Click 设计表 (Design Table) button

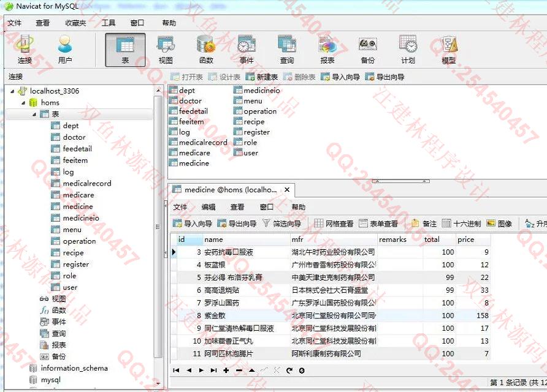click(x=224, y=77)
